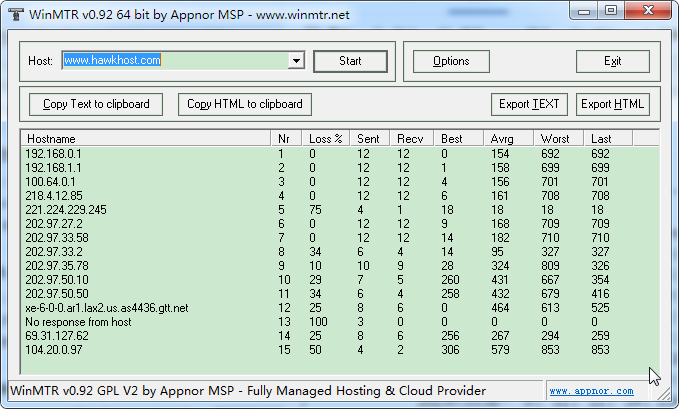Click the 75 loss value for hop 5
This screenshot has width=679, height=409.
click(315, 210)
